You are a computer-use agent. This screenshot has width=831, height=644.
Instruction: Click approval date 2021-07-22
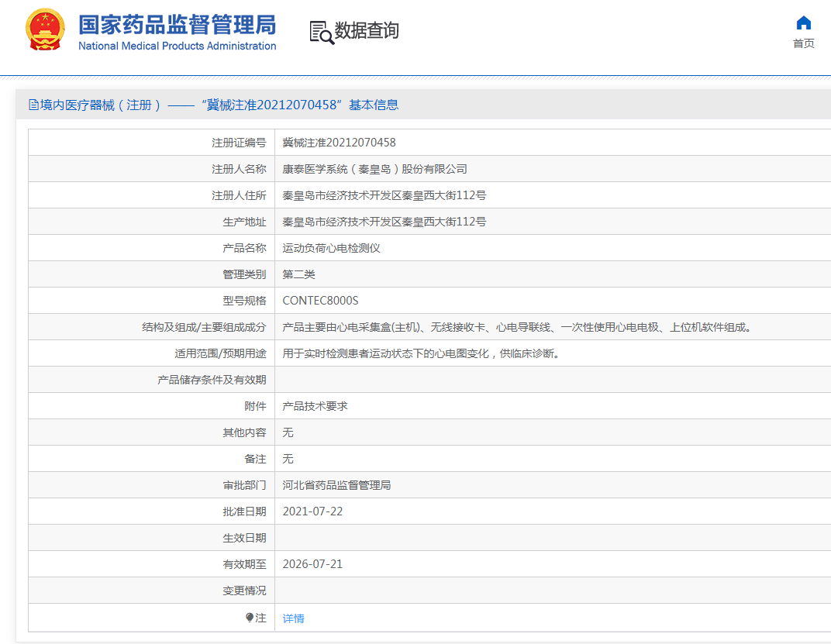(312, 511)
